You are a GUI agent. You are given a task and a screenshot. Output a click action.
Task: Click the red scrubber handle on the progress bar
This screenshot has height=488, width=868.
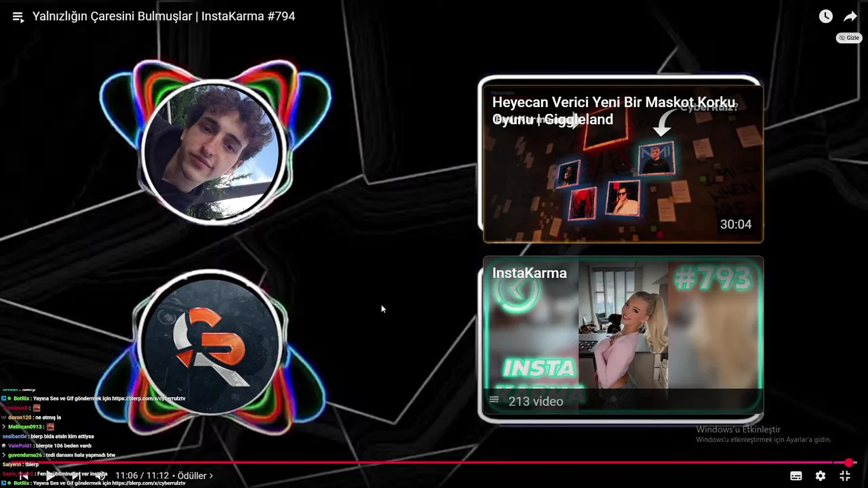[x=849, y=463]
